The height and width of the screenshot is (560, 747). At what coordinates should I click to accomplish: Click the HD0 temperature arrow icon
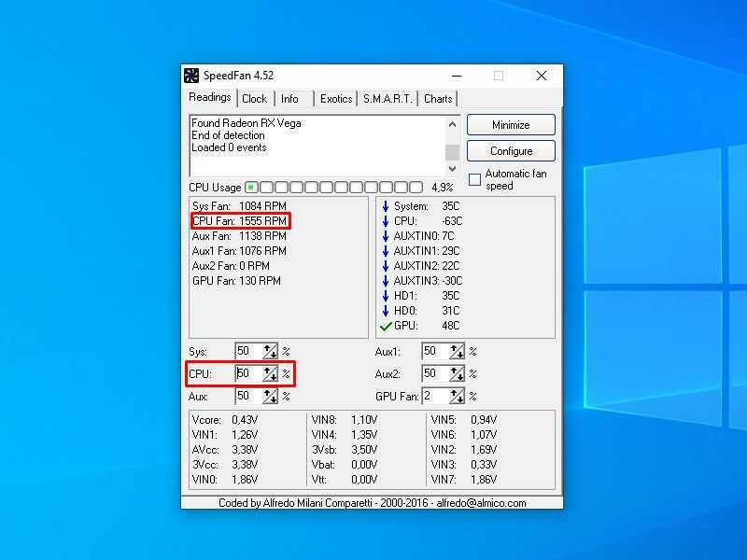pos(386,311)
